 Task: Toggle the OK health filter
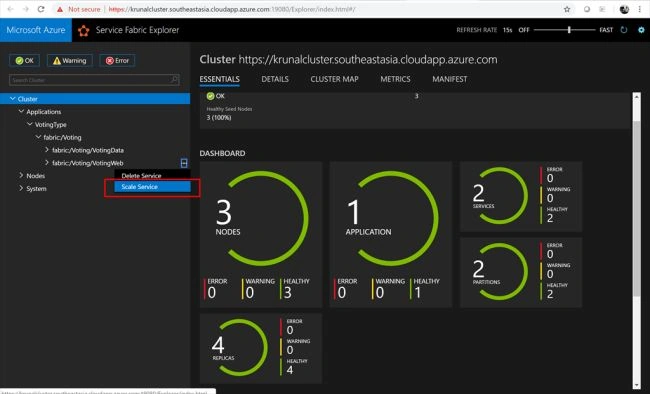[x=24, y=61]
